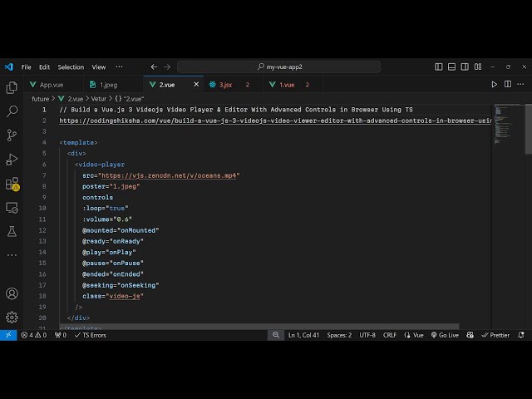The height and width of the screenshot is (399, 532).
Task: Click the Prettier status bar button
Action: [x=495, y=335]
